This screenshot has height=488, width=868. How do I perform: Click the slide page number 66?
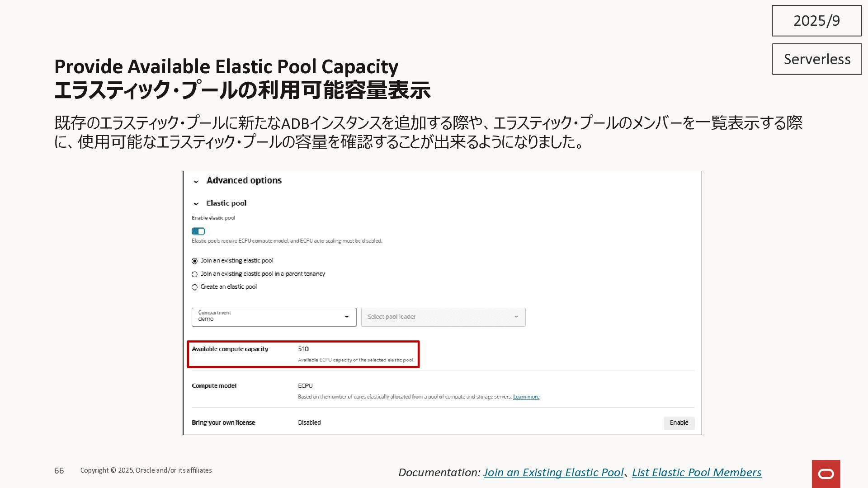59,471
